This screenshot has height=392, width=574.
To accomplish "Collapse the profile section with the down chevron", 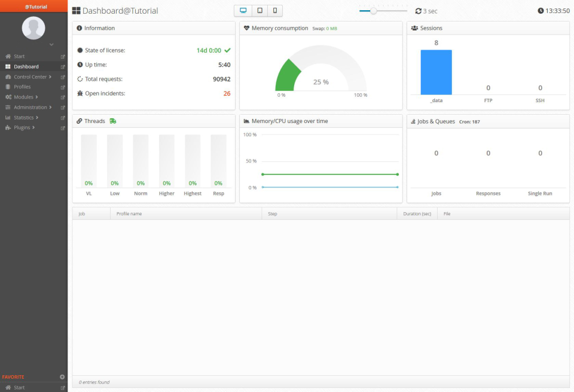I will pyautogui.click(x=51, y=44).
